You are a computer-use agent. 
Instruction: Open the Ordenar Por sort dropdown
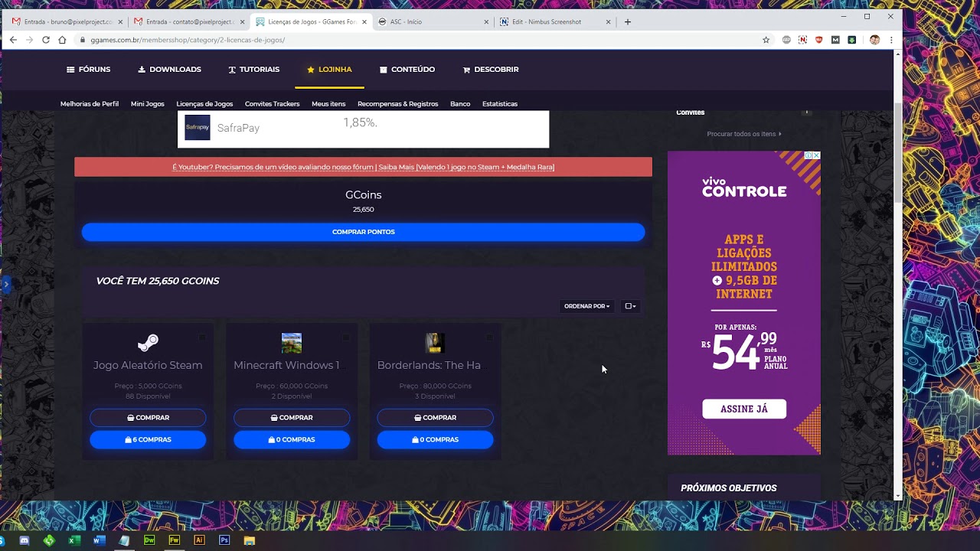coord(586,306)
